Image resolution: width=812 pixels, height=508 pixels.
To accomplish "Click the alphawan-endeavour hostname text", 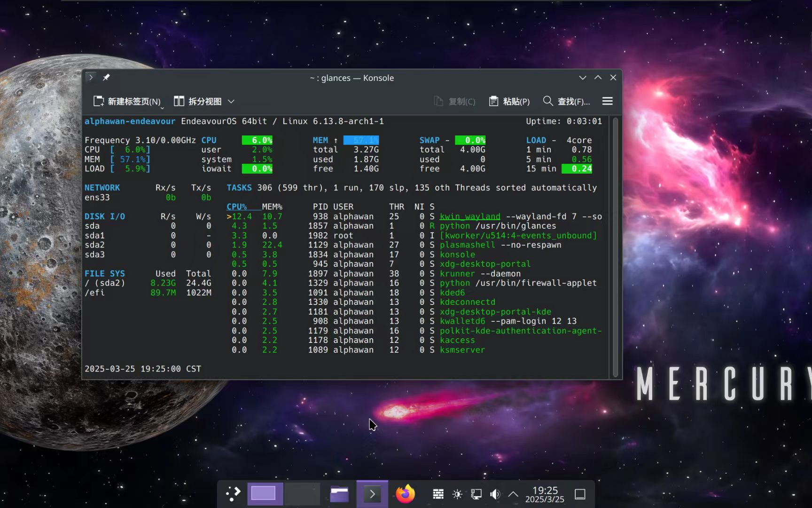I will tap(130, 121).
